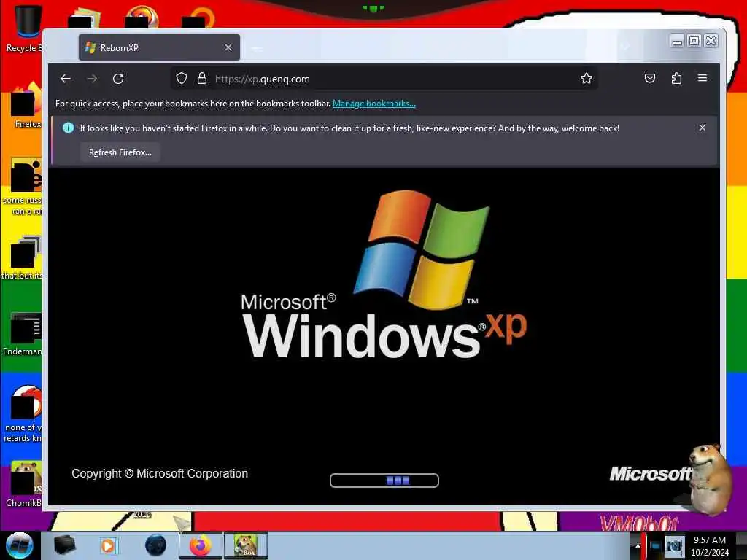Image resolution: width=747 pixels, height=560 pixels.
Task: Select the Firefox desktop shortcut
Action: tap(26, 105)
